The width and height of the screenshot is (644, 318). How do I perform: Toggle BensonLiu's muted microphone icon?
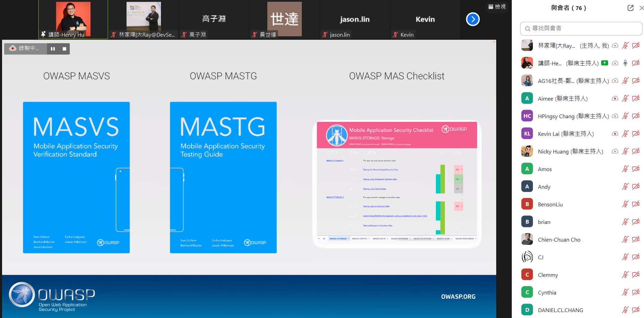(x=625, y=204)
